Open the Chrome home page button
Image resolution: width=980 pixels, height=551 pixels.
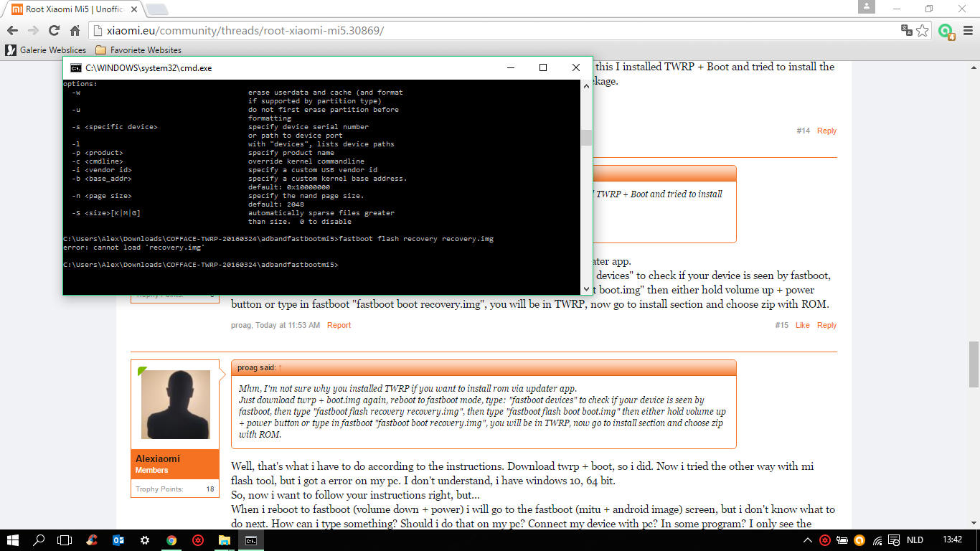pyautogui.click(x=75, y=31)
